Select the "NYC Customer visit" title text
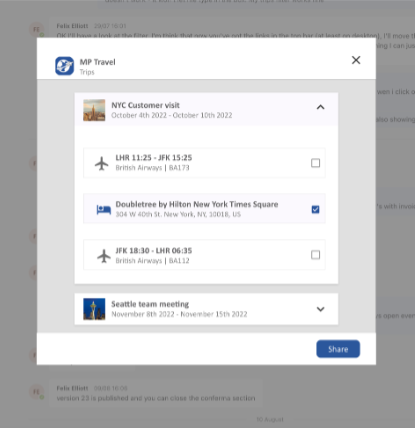The width and height of the screenshot is (415, 428). (145, 105)
